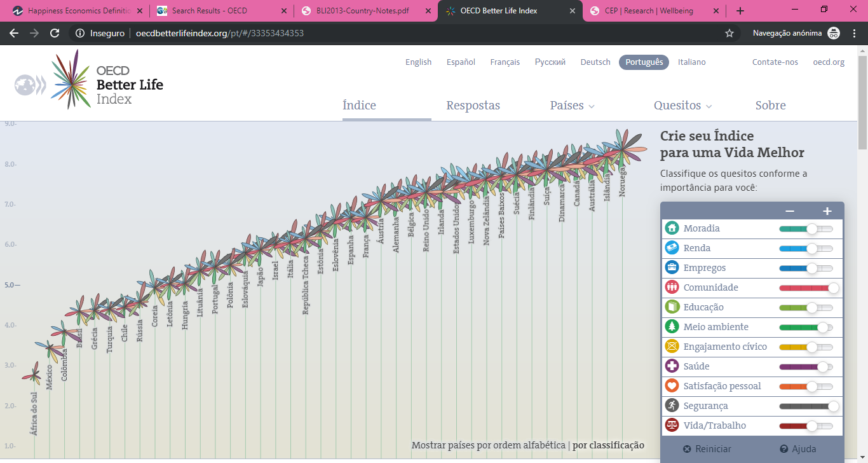Image resolution: width=868 pixels, height=463 pixels.
Task: Click the Saúde slider handle
Action: (x=822, y=366)
